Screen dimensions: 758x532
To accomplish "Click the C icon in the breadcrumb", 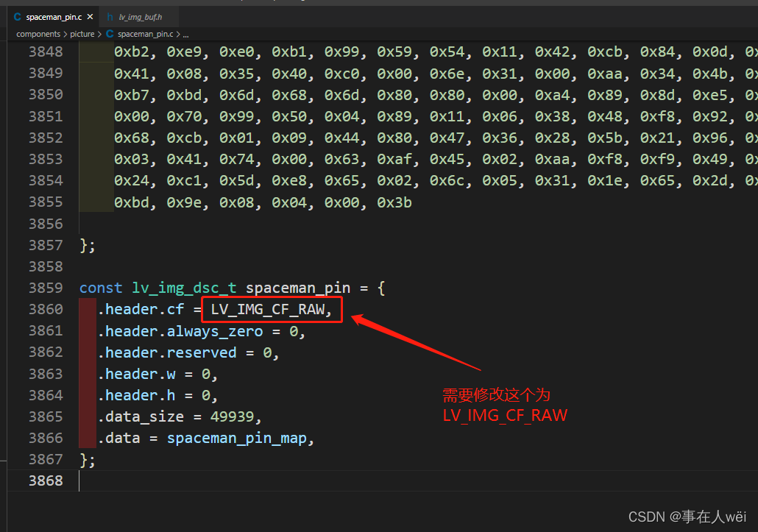I will pyautogui.click(x=110, y=34).
